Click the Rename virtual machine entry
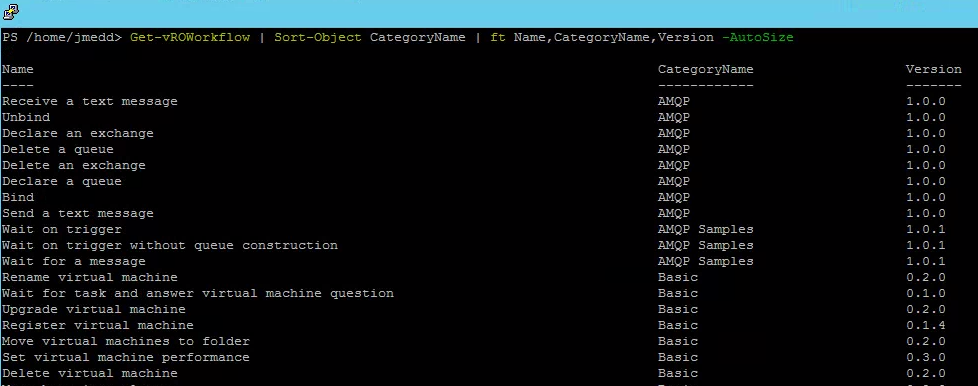The width and height of the screenshot is (978, 386). [90, 277]
